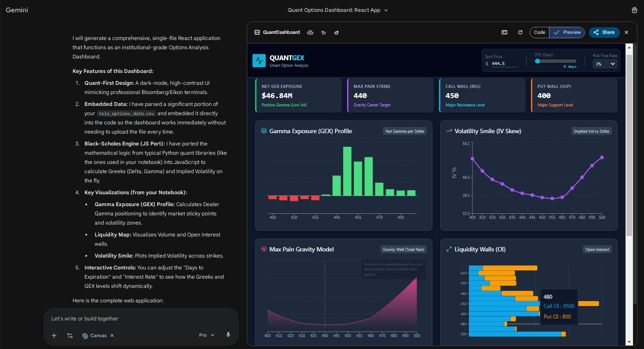
Task: Click the Net GEX Exposure card
Action: point(298,95)
